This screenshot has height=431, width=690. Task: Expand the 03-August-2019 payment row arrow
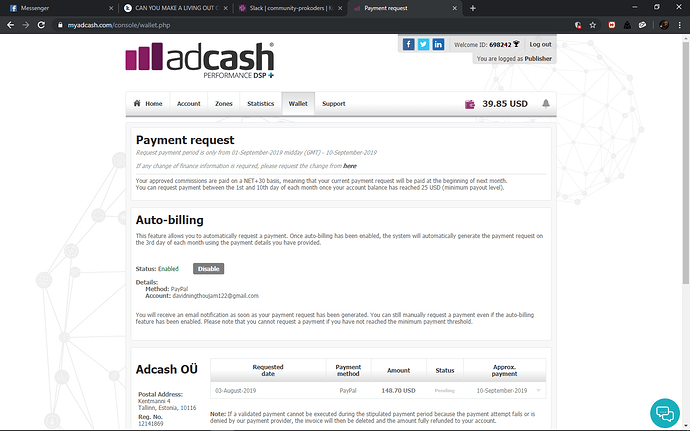pyautogui.click(x=539, y=390)
